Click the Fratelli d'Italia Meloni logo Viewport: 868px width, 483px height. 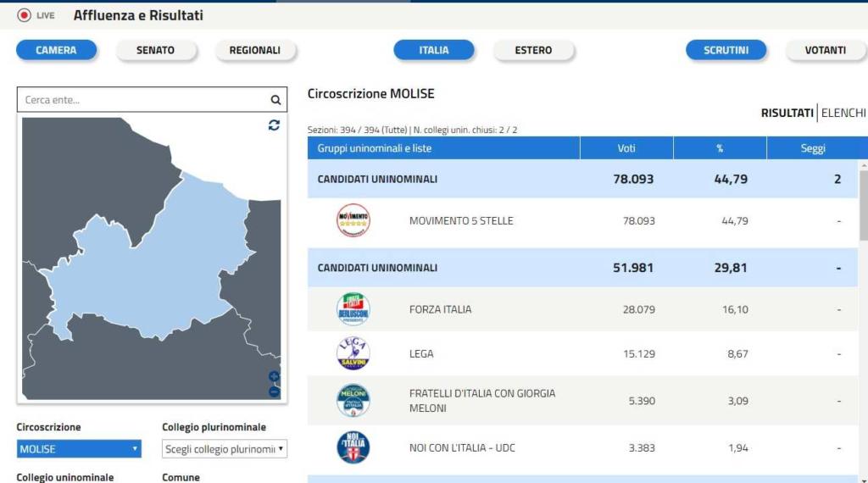(353, 400)
